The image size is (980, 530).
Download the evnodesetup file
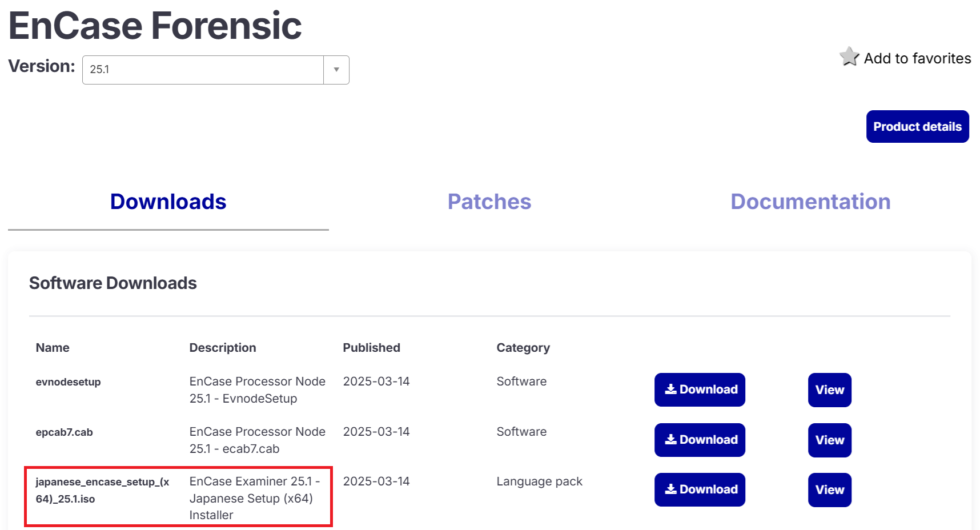click(700, 390)
